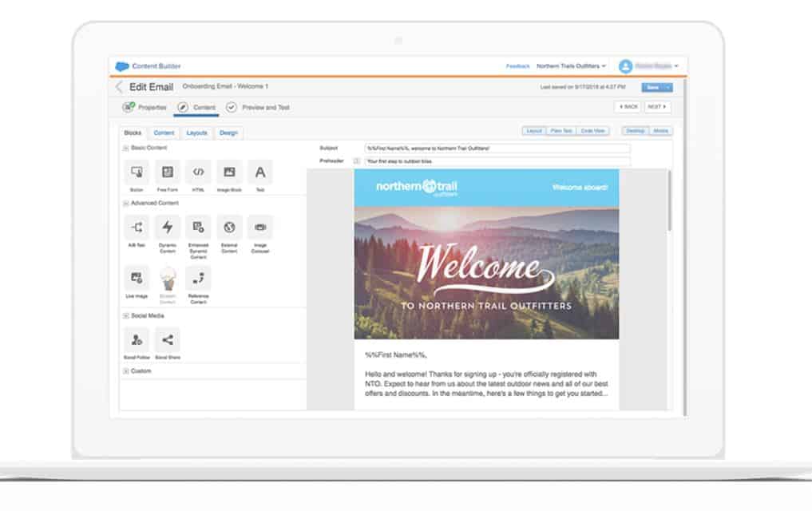The image size is (812, 519).
Task: Toggle the Preheader checkbox
Action: click(x=357, y=161)
